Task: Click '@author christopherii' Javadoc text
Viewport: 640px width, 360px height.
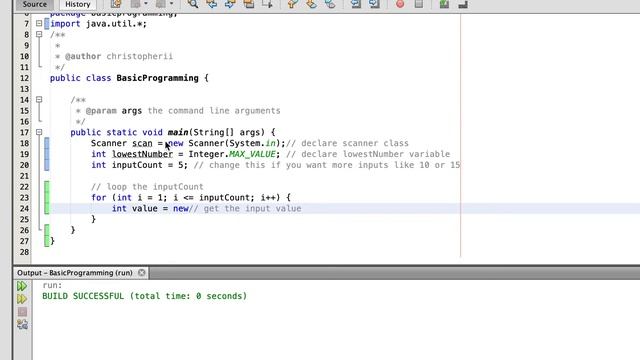Action: [119, 56]
